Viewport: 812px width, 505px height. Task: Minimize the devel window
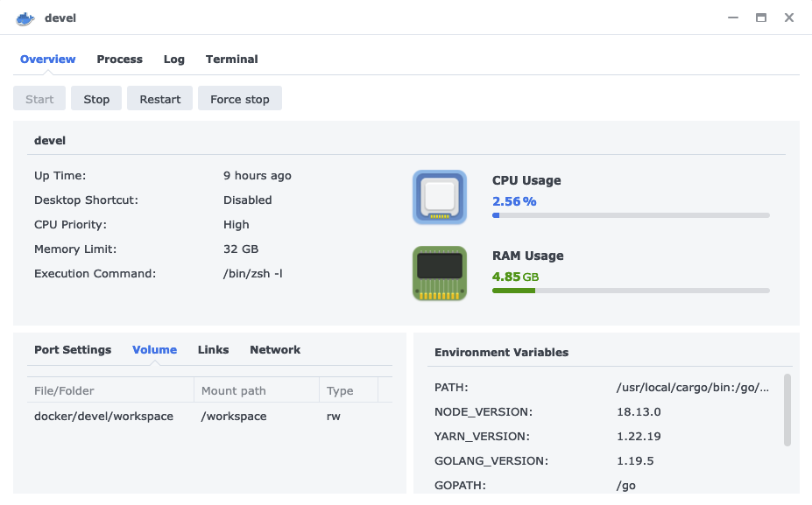pyautogui.click(x=733, y=18)
